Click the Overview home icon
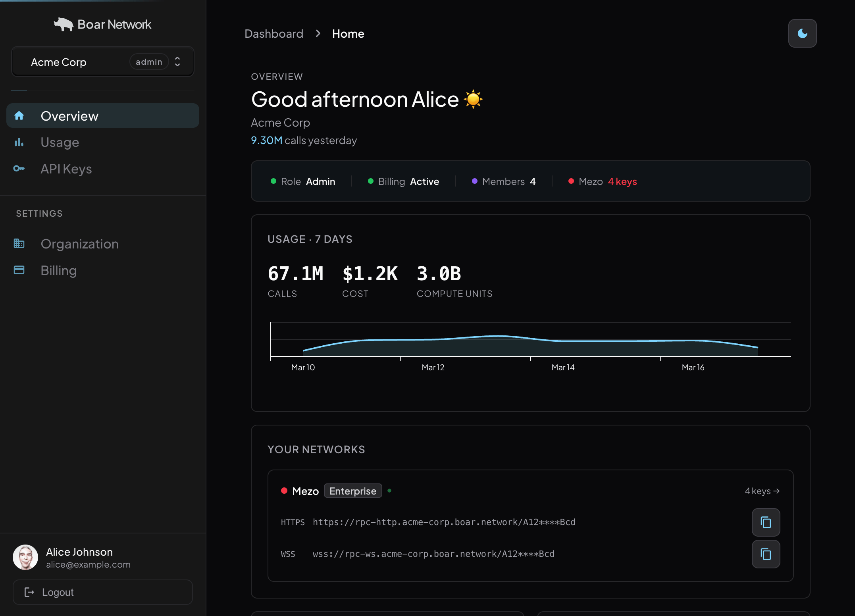 click(x=19, y=116)
